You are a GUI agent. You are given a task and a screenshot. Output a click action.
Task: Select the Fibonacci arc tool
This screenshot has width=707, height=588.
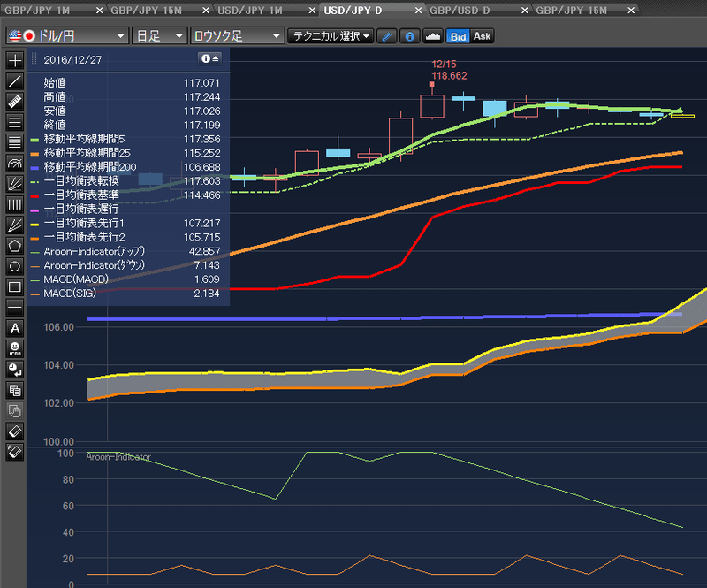click(15, 164)
